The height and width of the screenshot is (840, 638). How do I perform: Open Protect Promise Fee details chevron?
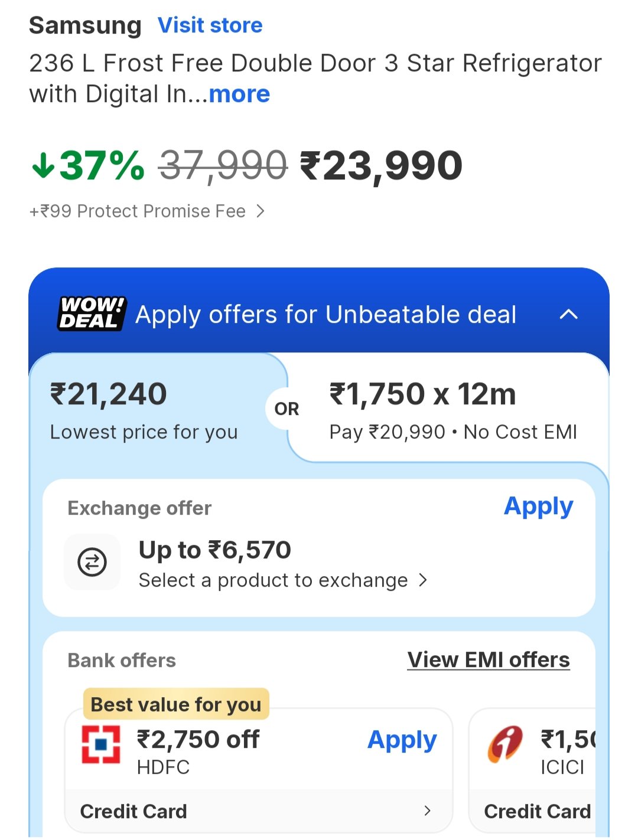(261, 211)
